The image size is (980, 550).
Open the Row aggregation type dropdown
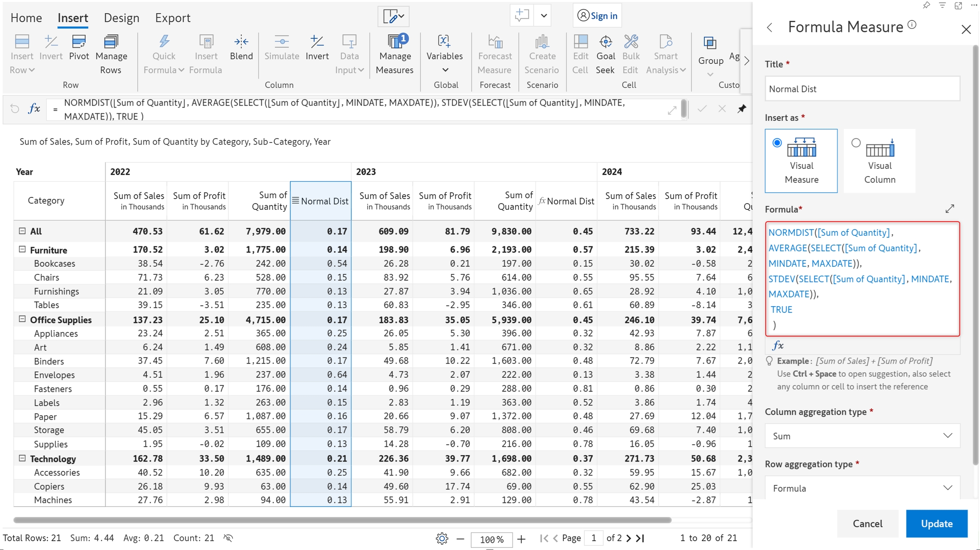point(862,488)
